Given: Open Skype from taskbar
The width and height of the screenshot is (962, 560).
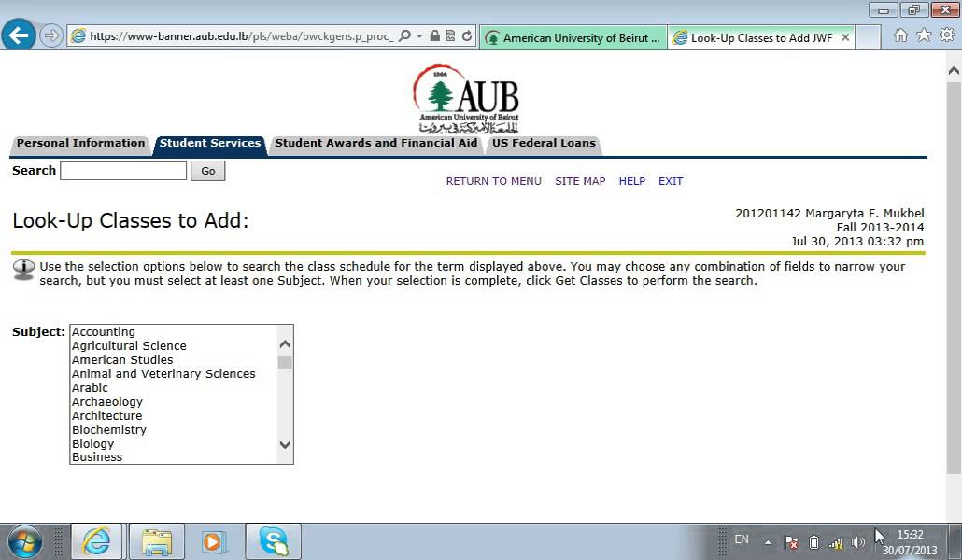Looking at the screenshot, I should coord(274,541).
